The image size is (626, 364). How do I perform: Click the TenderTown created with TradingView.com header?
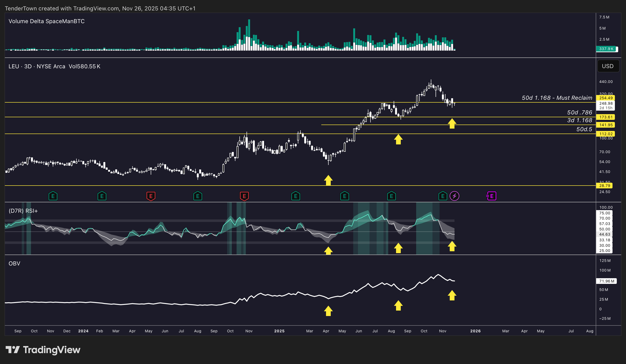[x=100, y=9]
